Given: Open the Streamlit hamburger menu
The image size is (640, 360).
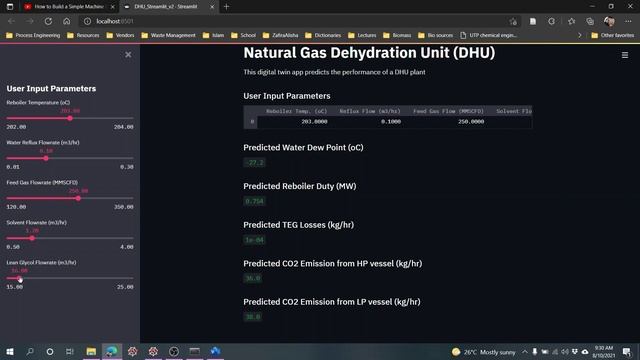Looking at the screenshot, I should tap(624, 55).
